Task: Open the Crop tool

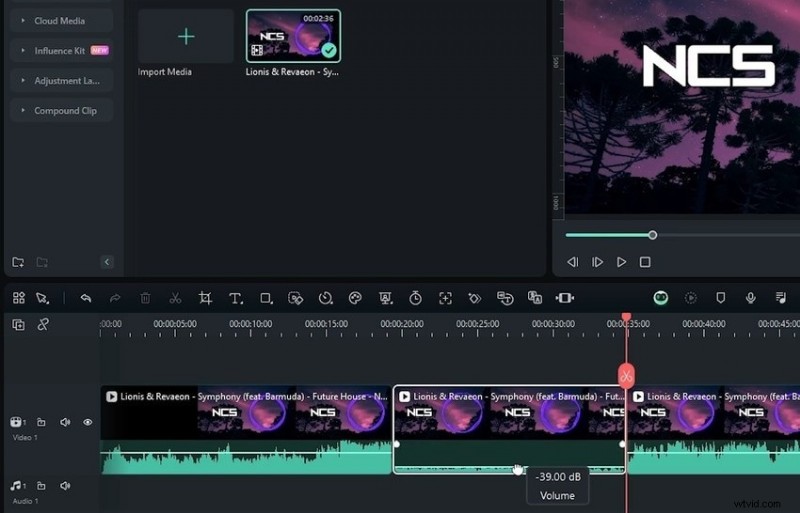Action: (205, 298)
